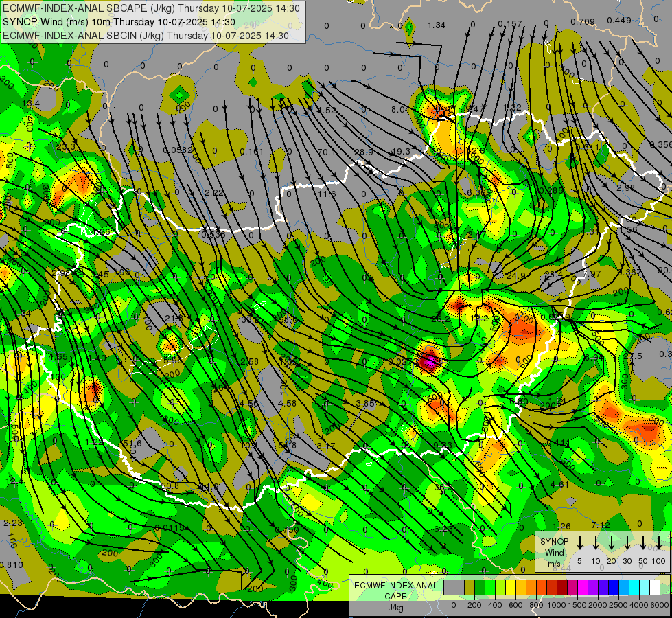Click the station value '4.58'
672x618 pixels.
pos(287,403)
